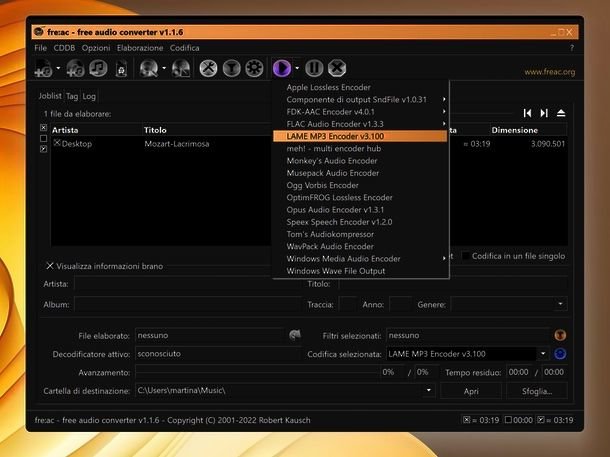Open the www.freac.org link
This screenshot has height=457, width=610.
(549, 72)
